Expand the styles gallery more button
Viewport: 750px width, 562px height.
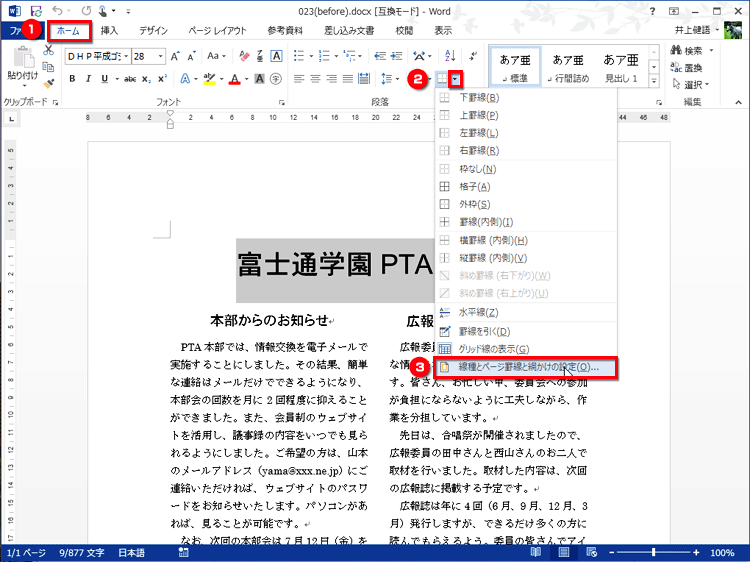[x=654, y=81]
